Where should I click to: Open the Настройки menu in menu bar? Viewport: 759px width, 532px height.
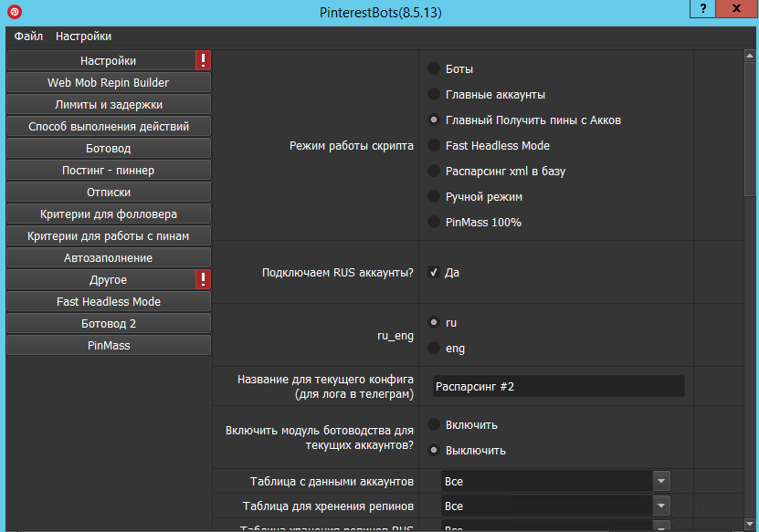(x=83, y=37)
